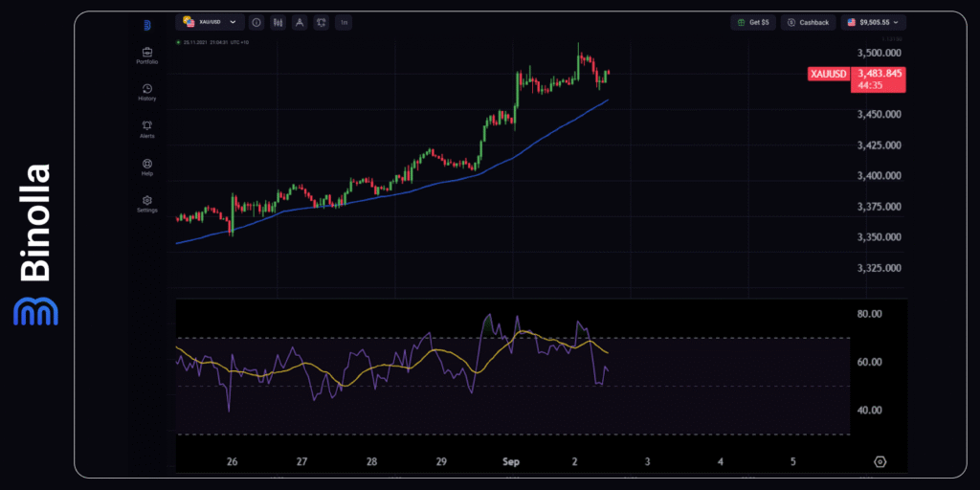Click the 3,450.000 level on price axis
The image size is (980, 490).
point(879,115)
